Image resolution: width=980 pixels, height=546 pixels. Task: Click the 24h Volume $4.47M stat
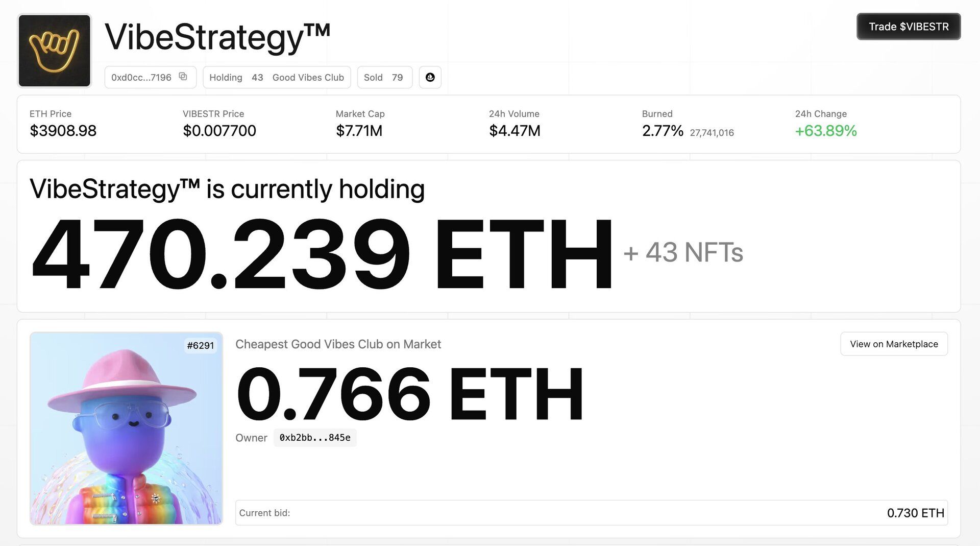(x=514, y=131)
